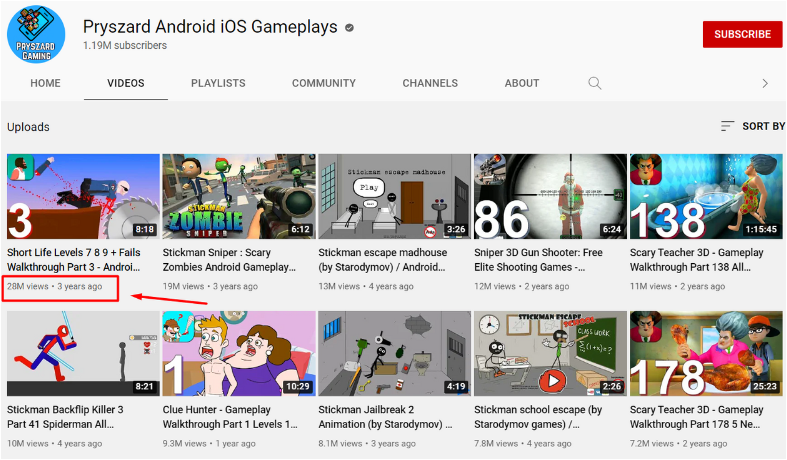The image size is (787, 460).
Task: Click the verified badge next to channel name
Action: tap(349, 28)
